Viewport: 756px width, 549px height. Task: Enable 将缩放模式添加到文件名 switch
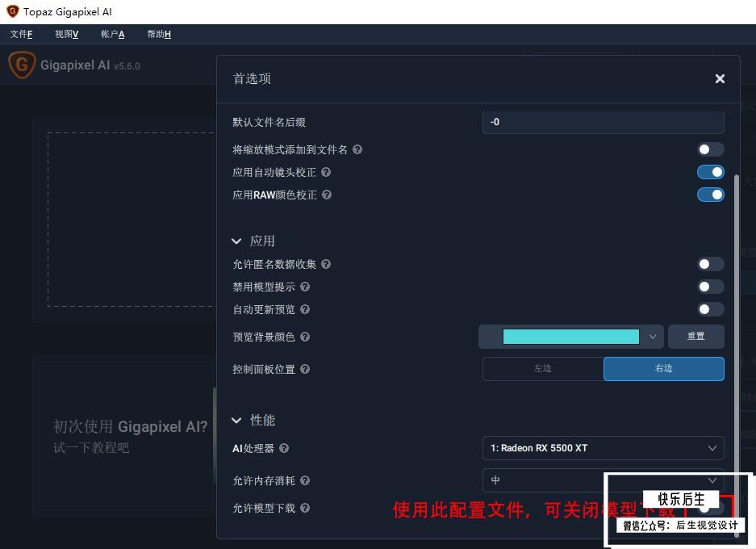click(x=710, y=149)
